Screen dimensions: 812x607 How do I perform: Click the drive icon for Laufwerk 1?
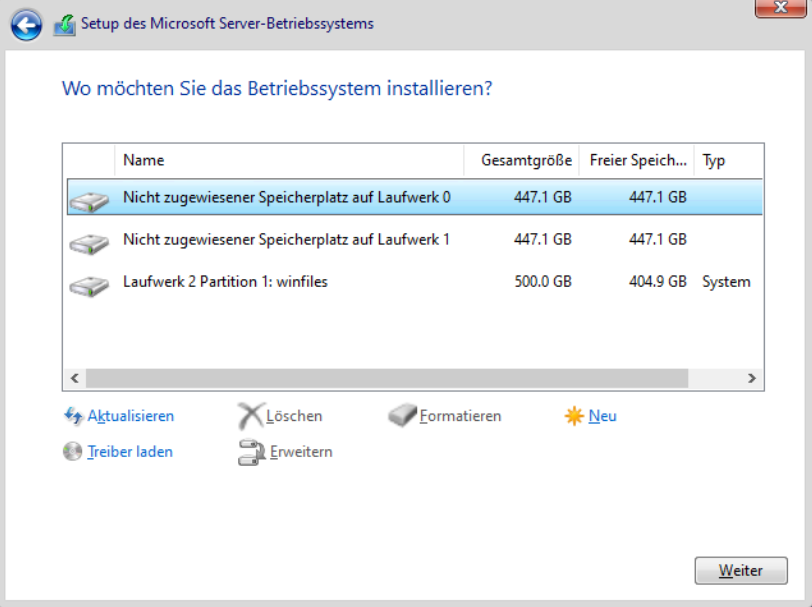point(89,243)
